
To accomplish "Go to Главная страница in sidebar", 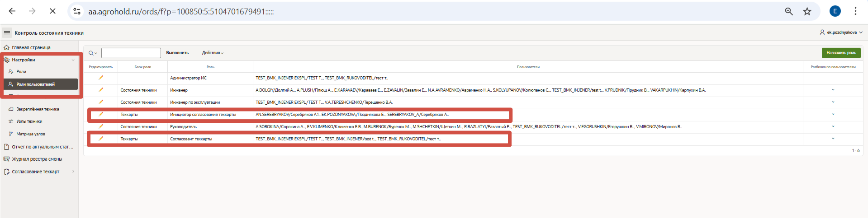I will [x=31, y=47].
